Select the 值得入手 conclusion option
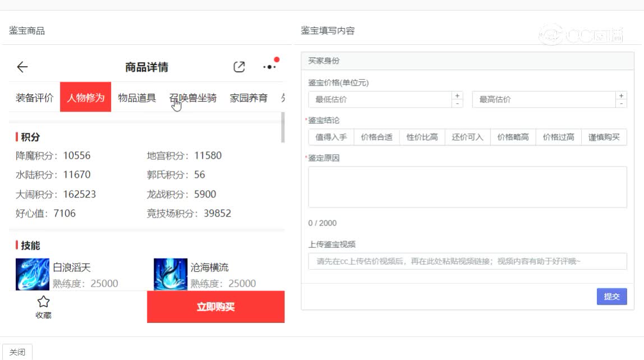 click(331, 137)
